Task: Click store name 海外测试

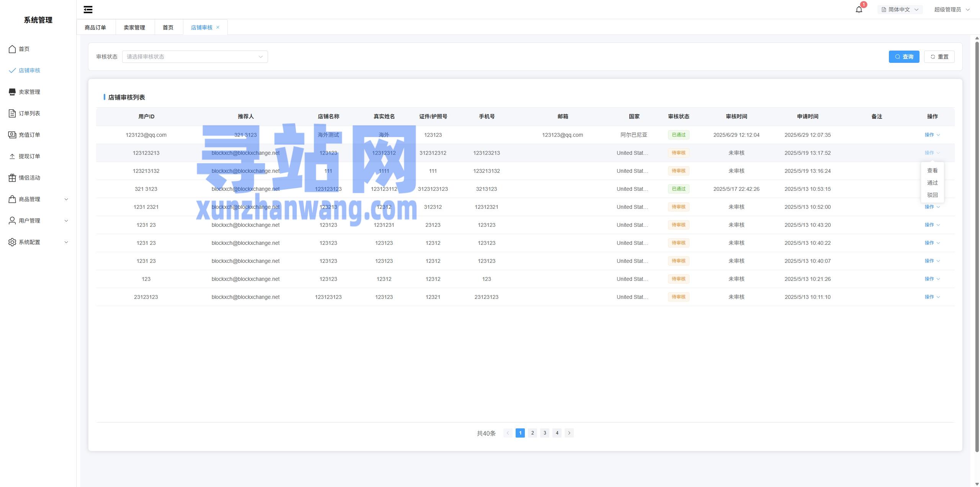Action: click(328, 135)
